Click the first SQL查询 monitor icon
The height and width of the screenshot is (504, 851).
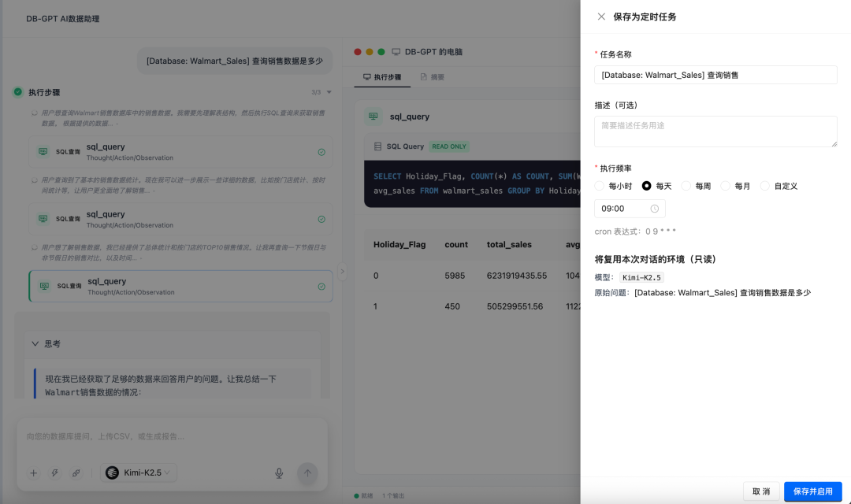tap(43, 151)
